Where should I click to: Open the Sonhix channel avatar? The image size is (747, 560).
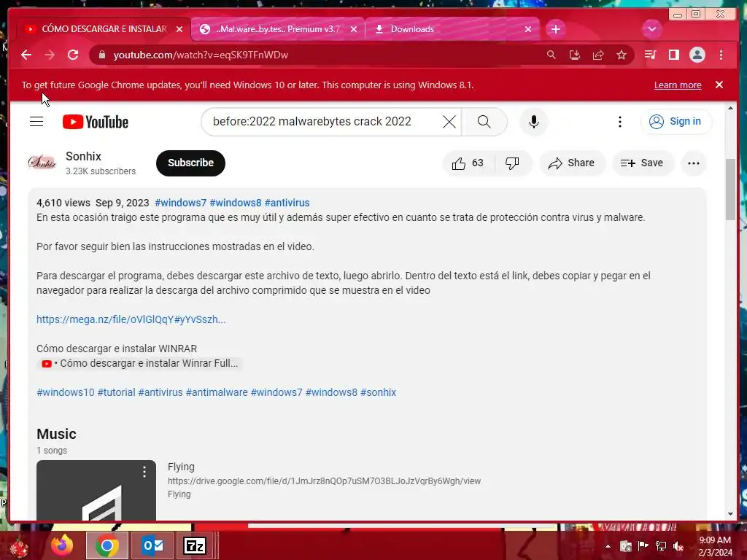(42, 163)
